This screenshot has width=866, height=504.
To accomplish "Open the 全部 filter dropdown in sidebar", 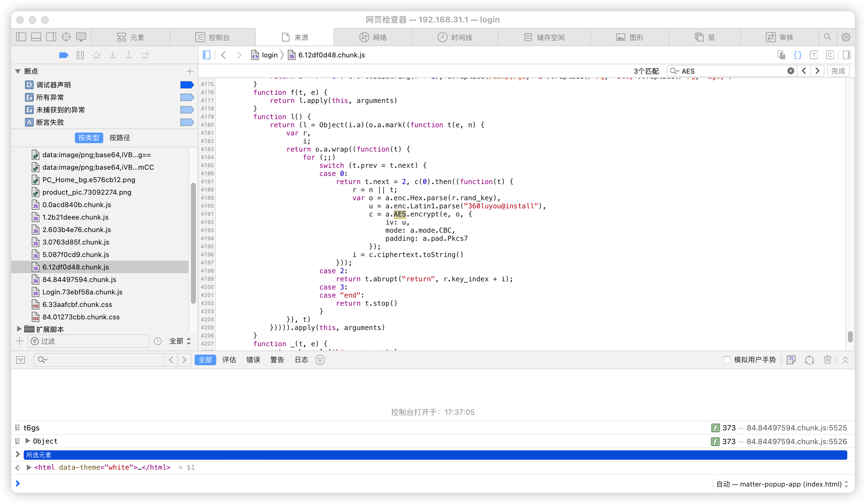I will [180, 341].
